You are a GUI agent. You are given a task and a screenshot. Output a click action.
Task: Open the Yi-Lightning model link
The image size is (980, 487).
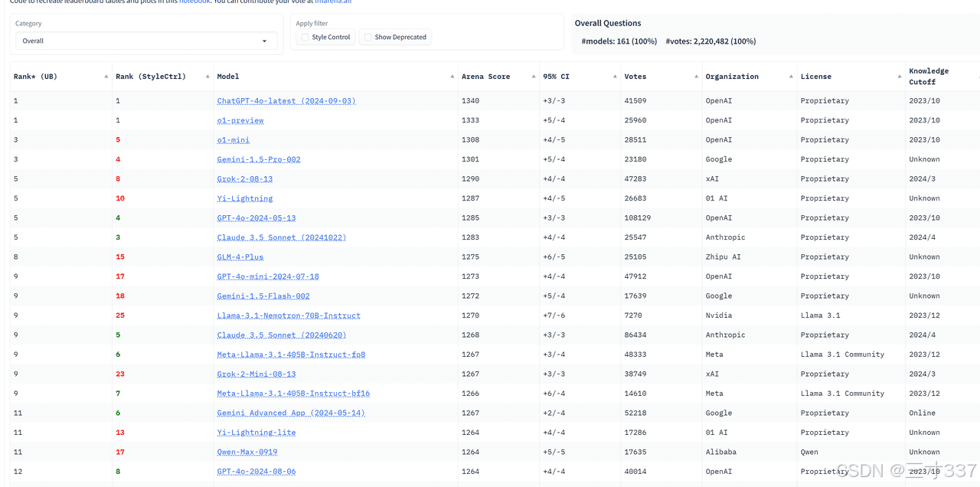[245, 198]
